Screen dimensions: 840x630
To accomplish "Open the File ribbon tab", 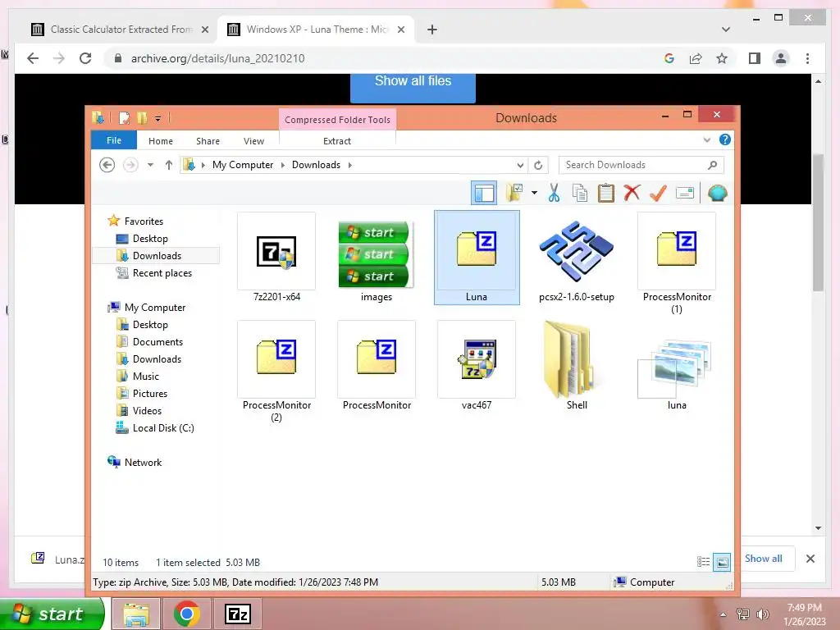I will click(x=114, y=140).
